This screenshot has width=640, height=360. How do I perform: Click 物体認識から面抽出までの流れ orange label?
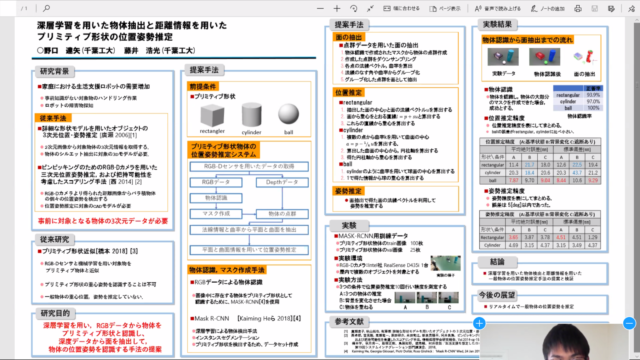coord(527,40)
